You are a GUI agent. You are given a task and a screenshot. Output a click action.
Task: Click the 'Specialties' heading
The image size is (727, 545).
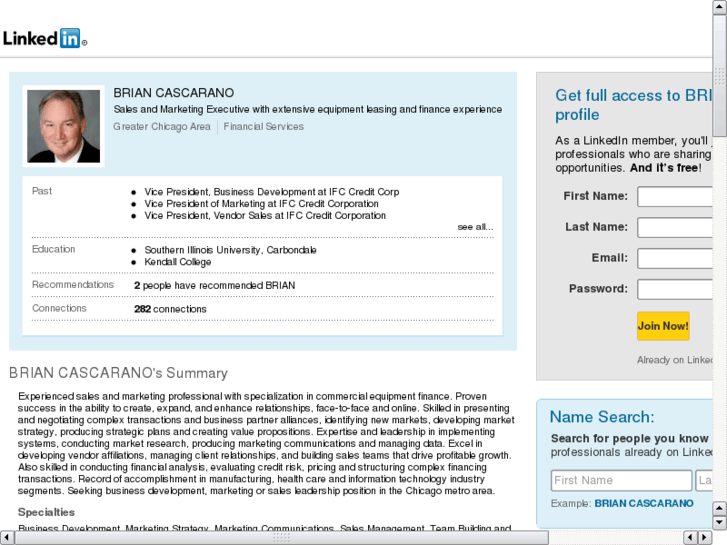coord(46,512)
